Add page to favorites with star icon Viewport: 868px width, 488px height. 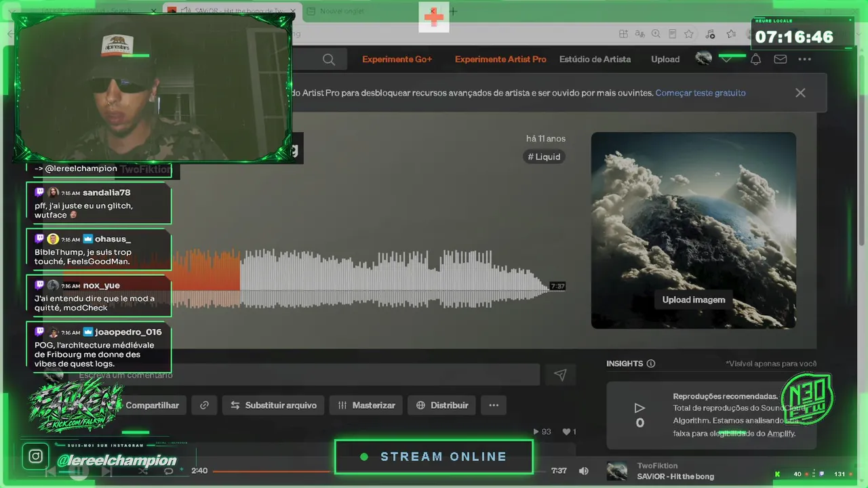coord(689,34)
